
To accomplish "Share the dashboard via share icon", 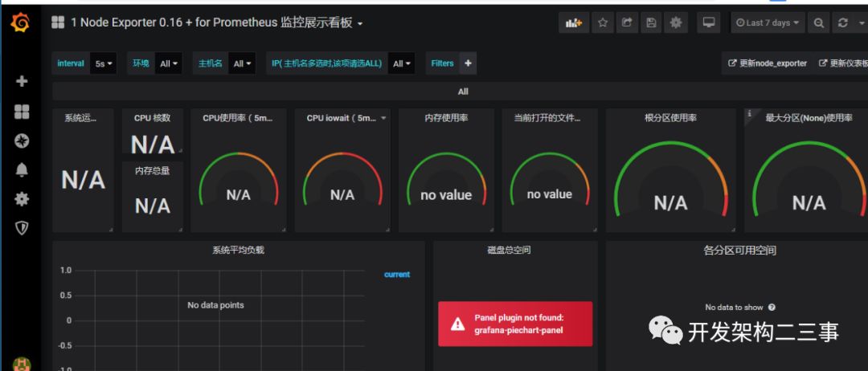I will (627, 22).
